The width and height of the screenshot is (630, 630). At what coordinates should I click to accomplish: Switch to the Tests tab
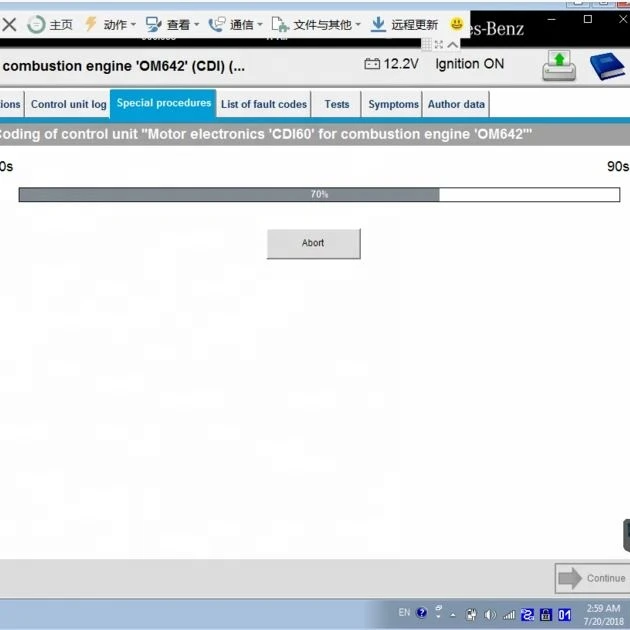337,104
